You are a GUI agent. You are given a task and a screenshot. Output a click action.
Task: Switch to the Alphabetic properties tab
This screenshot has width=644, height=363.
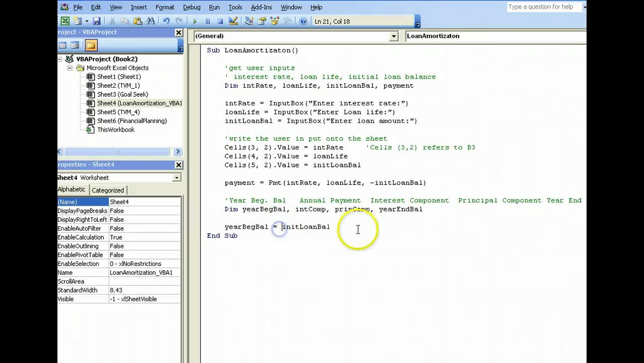(x=72, y=190)
